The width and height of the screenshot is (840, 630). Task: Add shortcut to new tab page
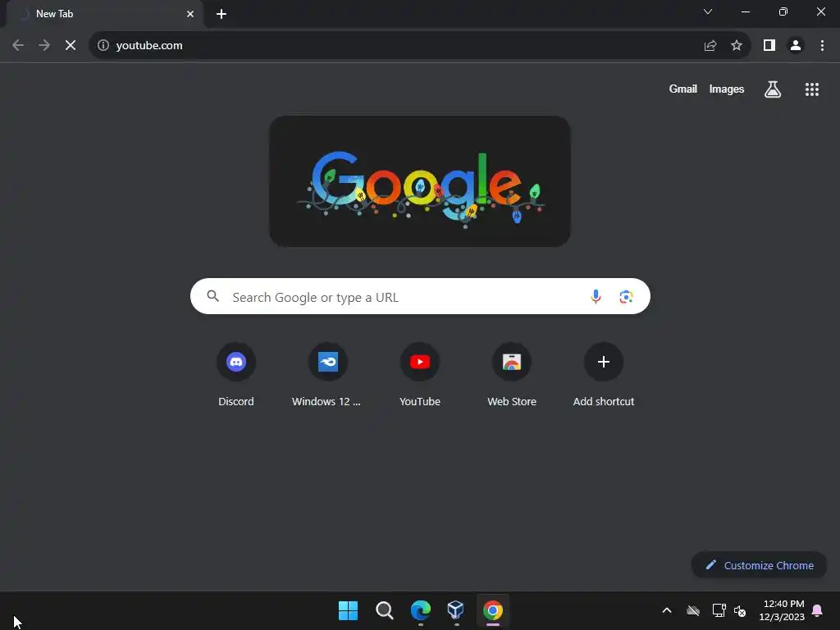click(x=604, y=375)
